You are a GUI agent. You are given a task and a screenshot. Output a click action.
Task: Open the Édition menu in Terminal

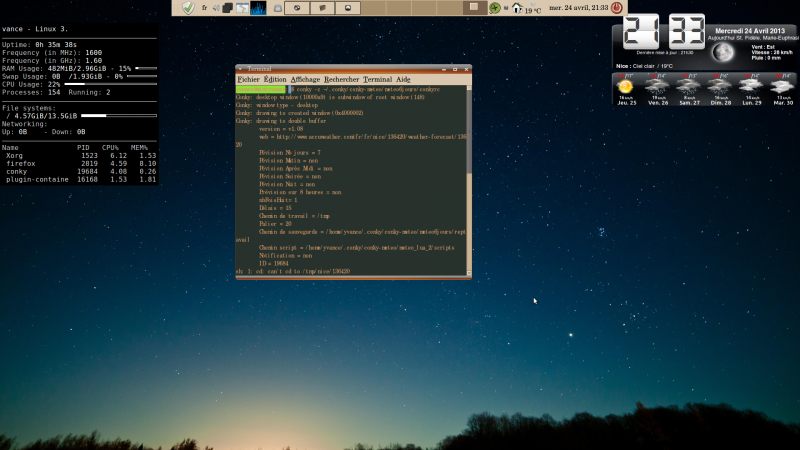pyautogui.click(x=275, y=79)
